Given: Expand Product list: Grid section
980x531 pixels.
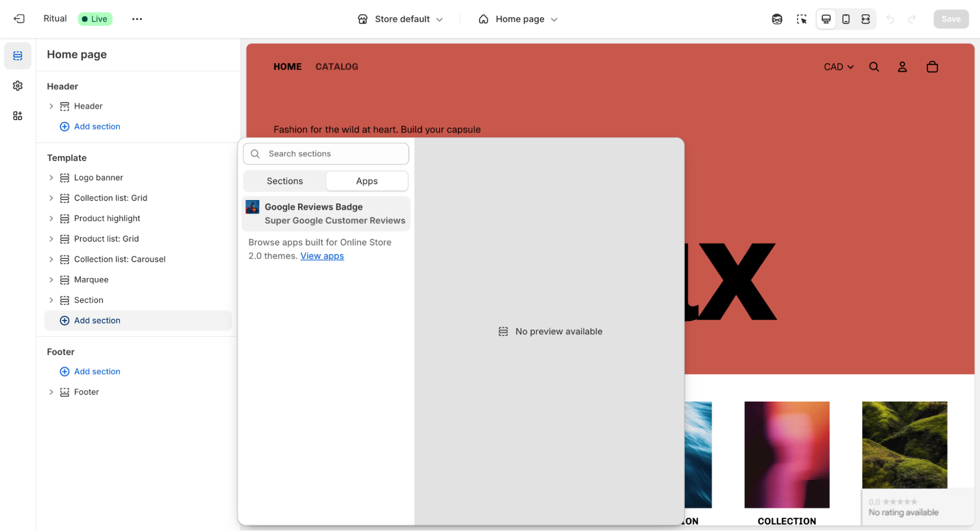Looking at the screenshot, I should 51,239.
